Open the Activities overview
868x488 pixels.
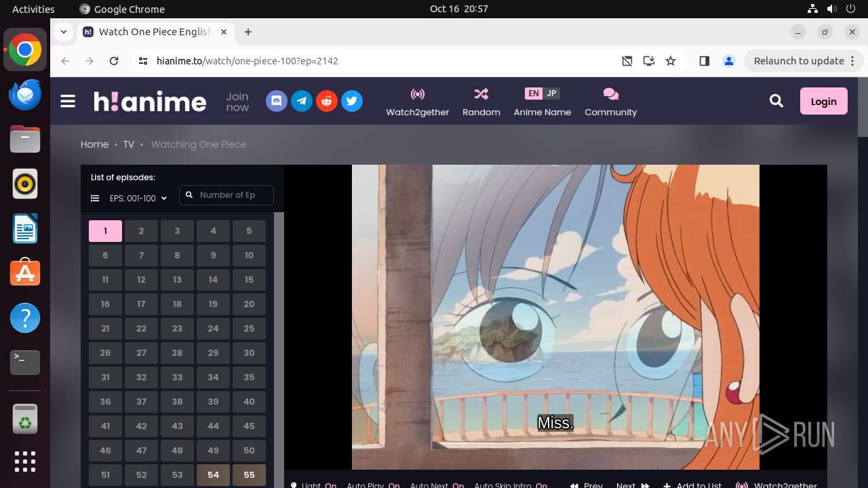(33, 9)
